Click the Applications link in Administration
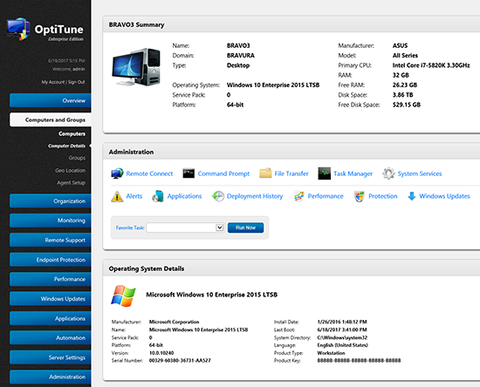Viewport: 480px width, 387px height. point(184,196)
